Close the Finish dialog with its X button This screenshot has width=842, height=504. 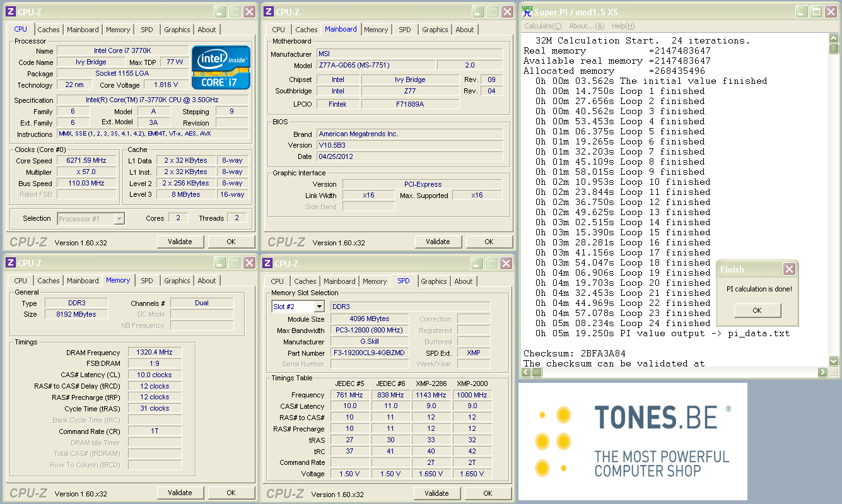789,269
